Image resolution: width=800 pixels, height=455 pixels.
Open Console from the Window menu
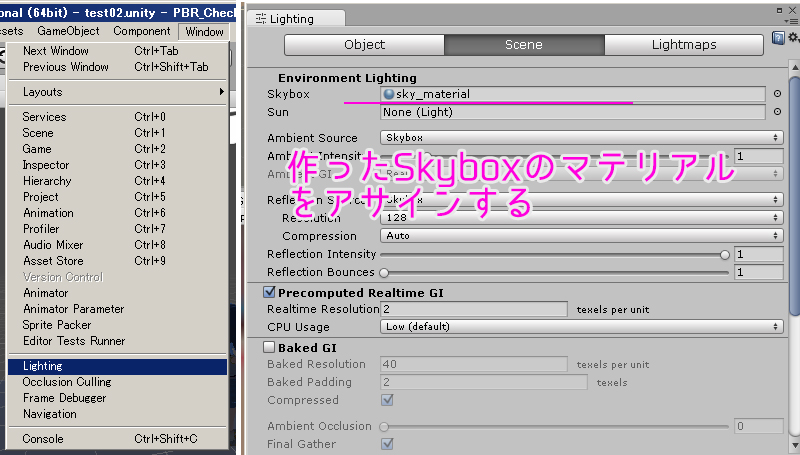(x=117, y=439)
